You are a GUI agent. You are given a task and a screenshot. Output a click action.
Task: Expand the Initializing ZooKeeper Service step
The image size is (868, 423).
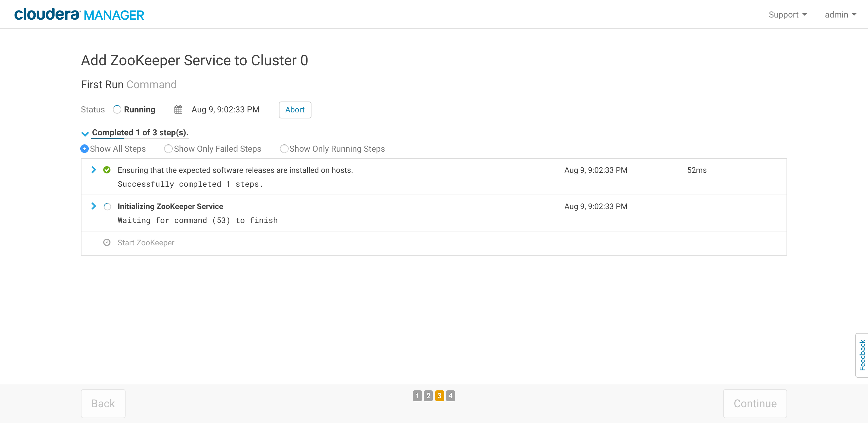click(94, 206)
